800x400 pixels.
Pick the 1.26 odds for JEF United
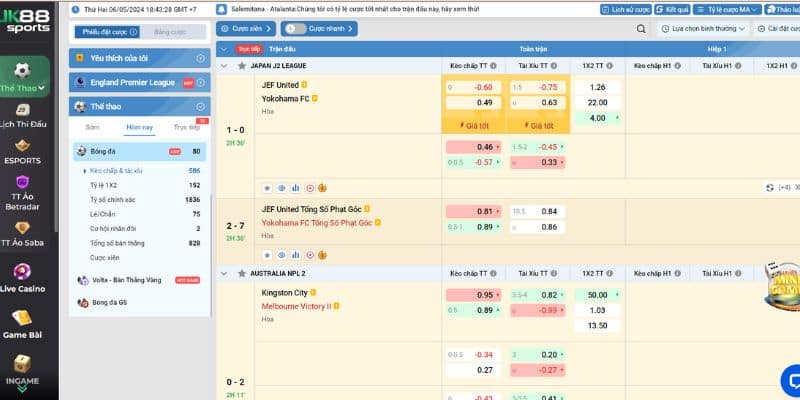click(598, 87)
